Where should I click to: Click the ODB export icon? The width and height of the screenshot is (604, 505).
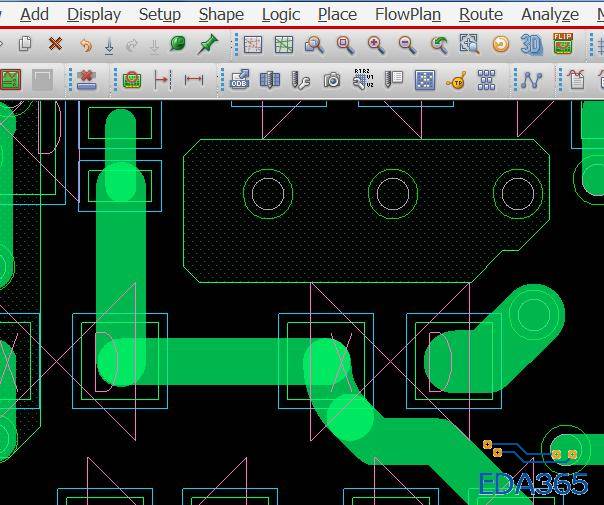point(240,79)
